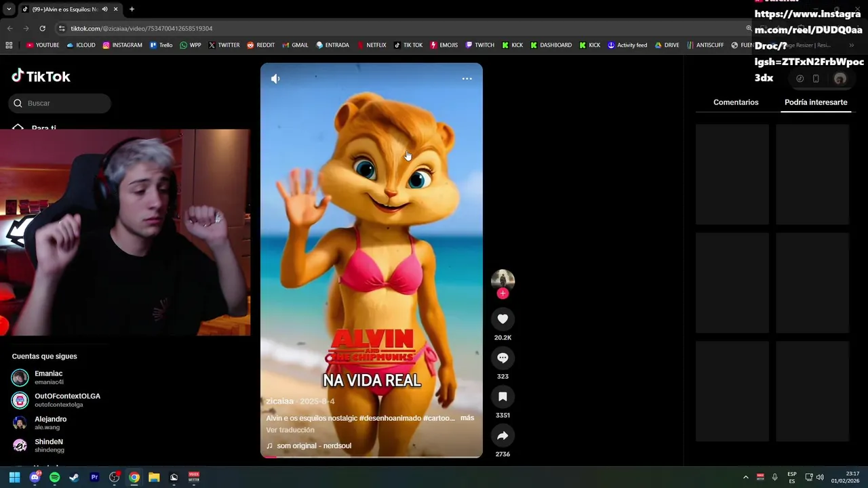Open Alejandro's account in followed list

(61, 423)
